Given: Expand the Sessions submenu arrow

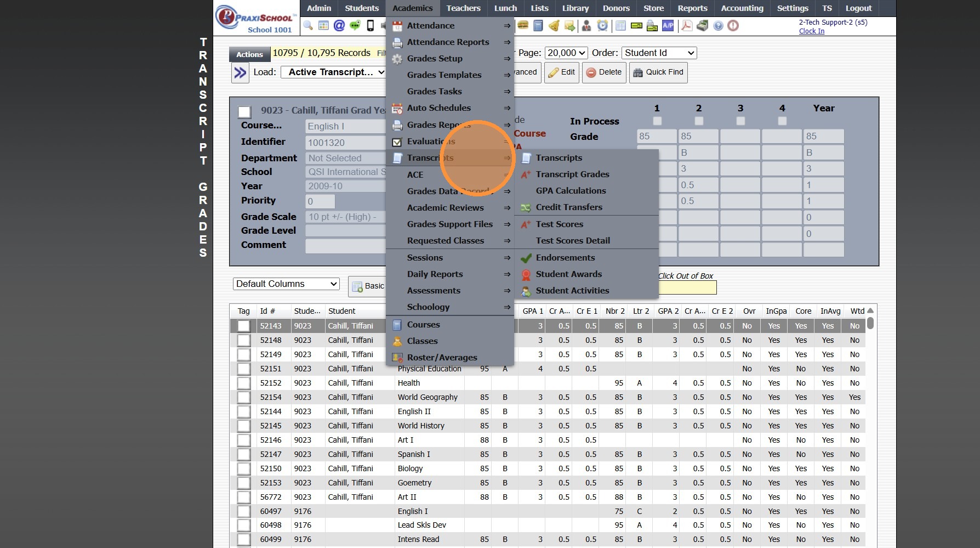Looking at the screenshot, I should pos(507,258).
